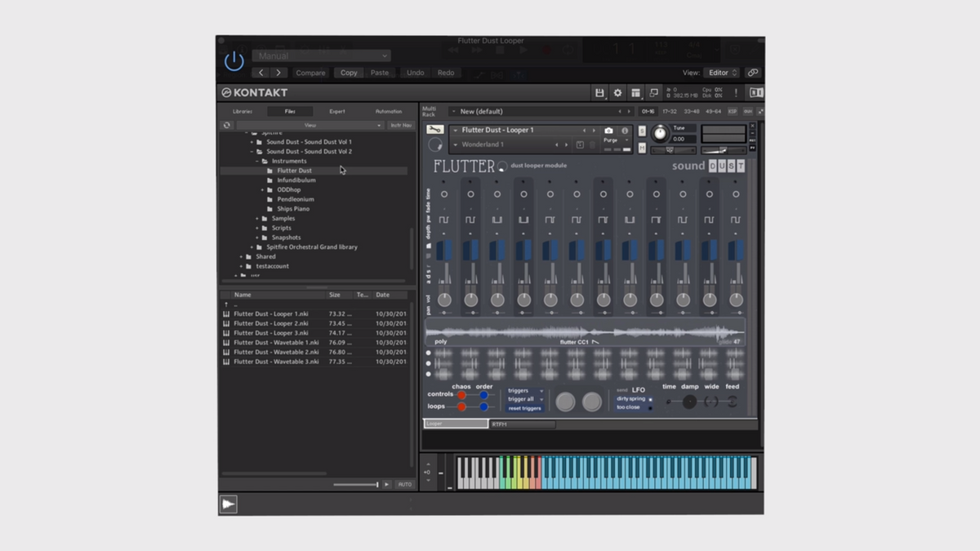Click the snapshot camera icon
Screen dimensions: 980x551
click(608, 131)
